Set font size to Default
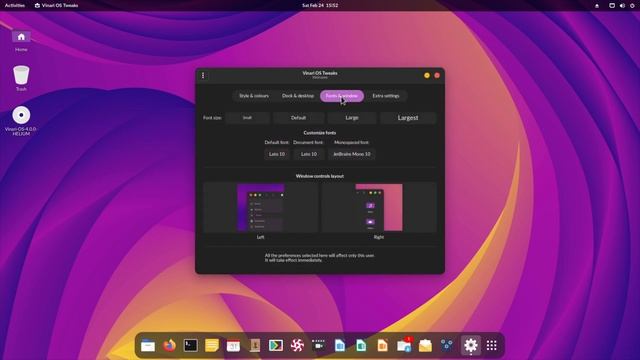The height and width of the screenshot is (360, 640). (298, 118)
